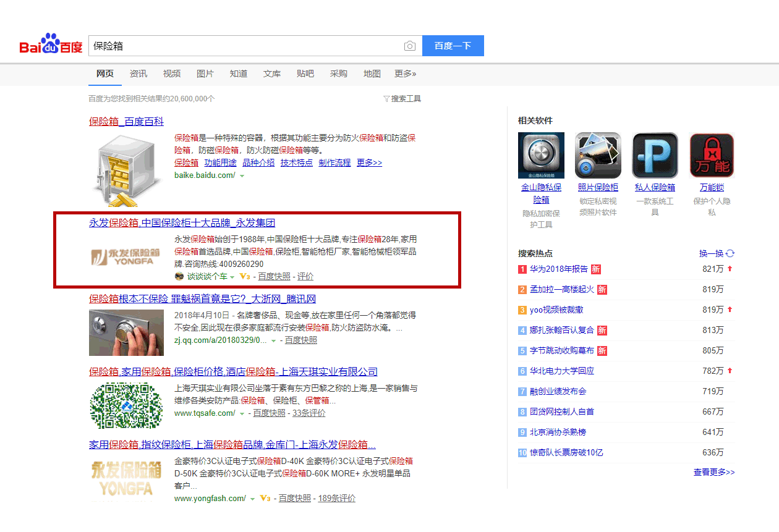
Task: Click the hand-on-dial safe thumbnail
Action: pyautogui.click(x=126, y=332)
